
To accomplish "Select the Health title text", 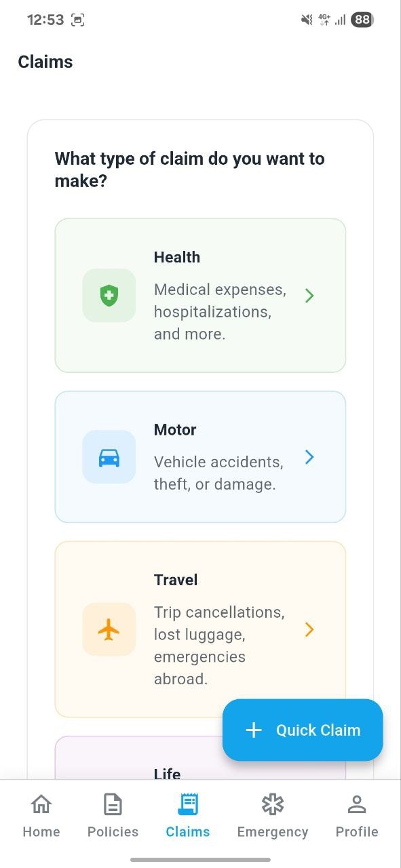I will [x=177, y=257].
